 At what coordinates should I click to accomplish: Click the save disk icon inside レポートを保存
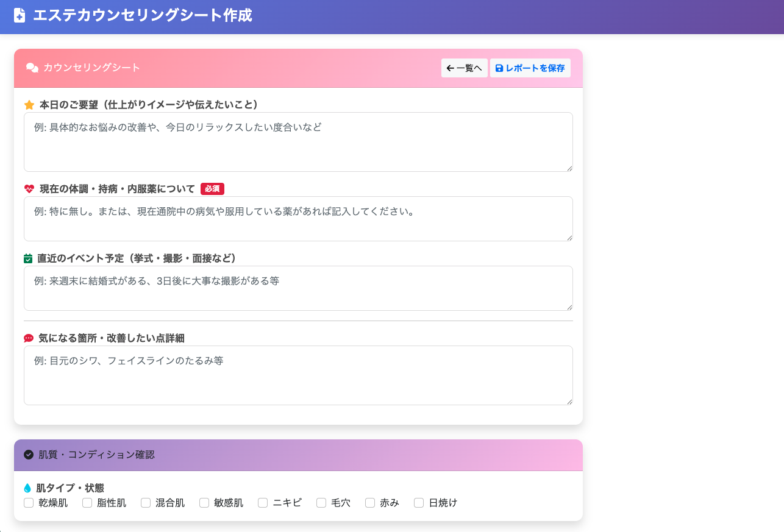point(499,68)
